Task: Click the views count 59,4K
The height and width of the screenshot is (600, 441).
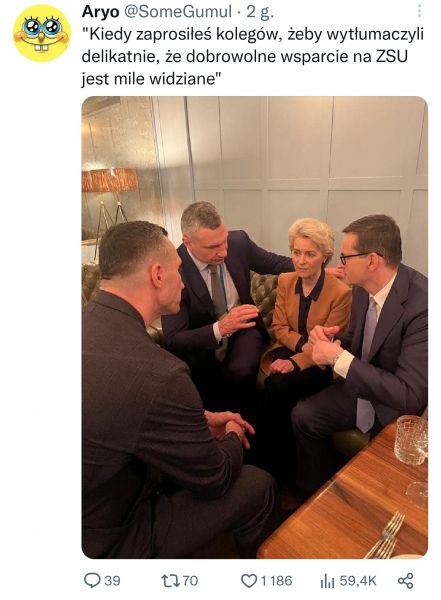Action: click(358, 581)
